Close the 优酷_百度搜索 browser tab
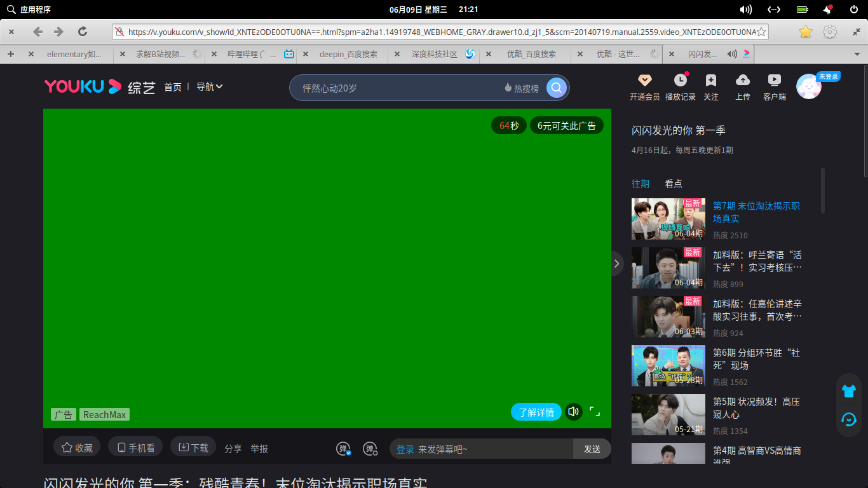This screenshot has width=868, height=488. [489, 54]
